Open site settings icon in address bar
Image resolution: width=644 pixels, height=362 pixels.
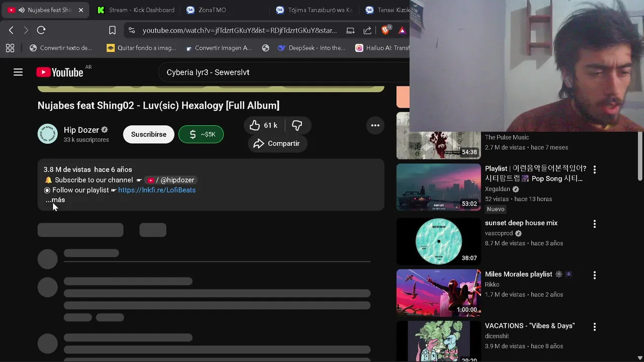132,30
